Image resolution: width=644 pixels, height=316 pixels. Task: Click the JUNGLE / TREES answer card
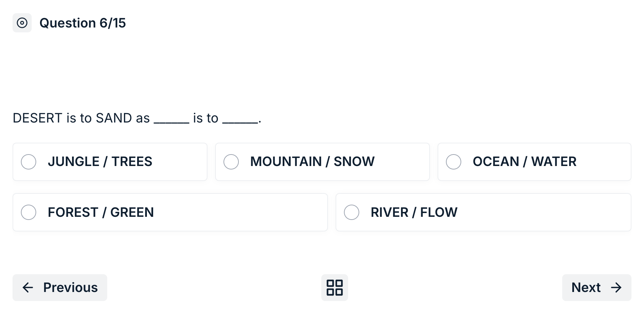(x=110, y=161)
